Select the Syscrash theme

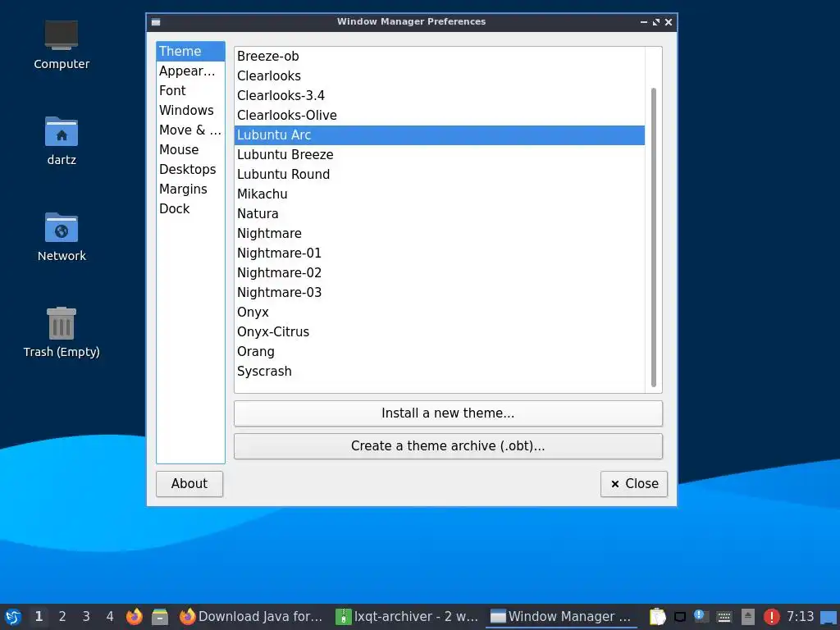(440, 372)
